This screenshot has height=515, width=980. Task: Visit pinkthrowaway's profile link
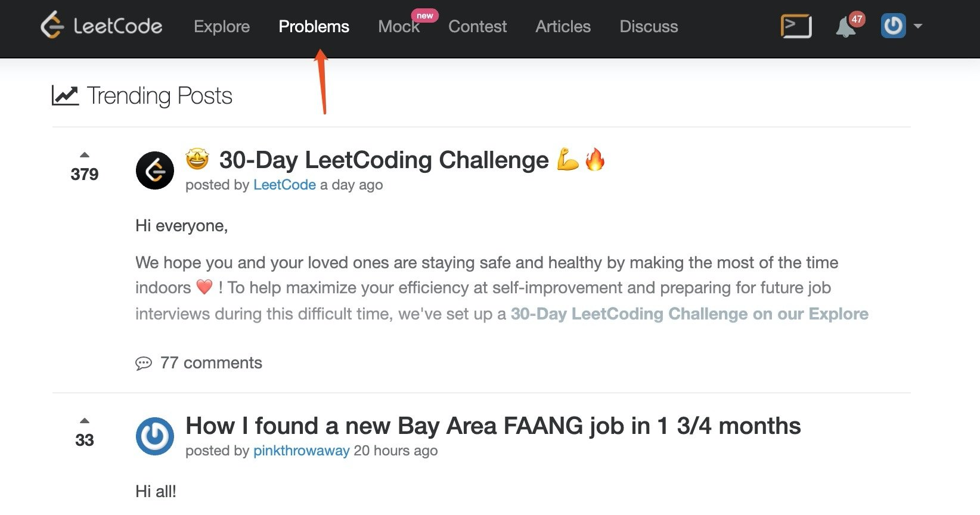pos(301,451)
